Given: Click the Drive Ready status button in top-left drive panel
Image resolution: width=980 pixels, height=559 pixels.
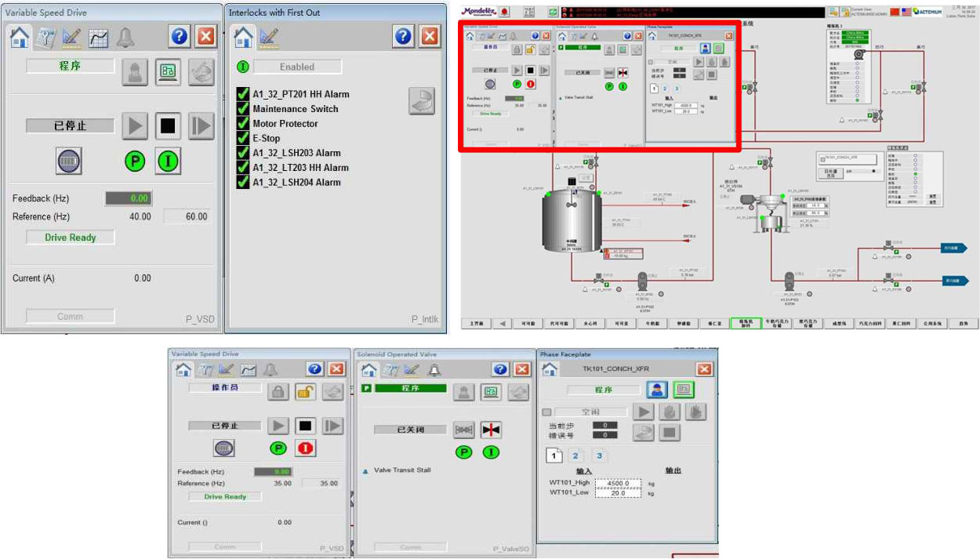Looking at the screenshot, I should coord(70,238).
